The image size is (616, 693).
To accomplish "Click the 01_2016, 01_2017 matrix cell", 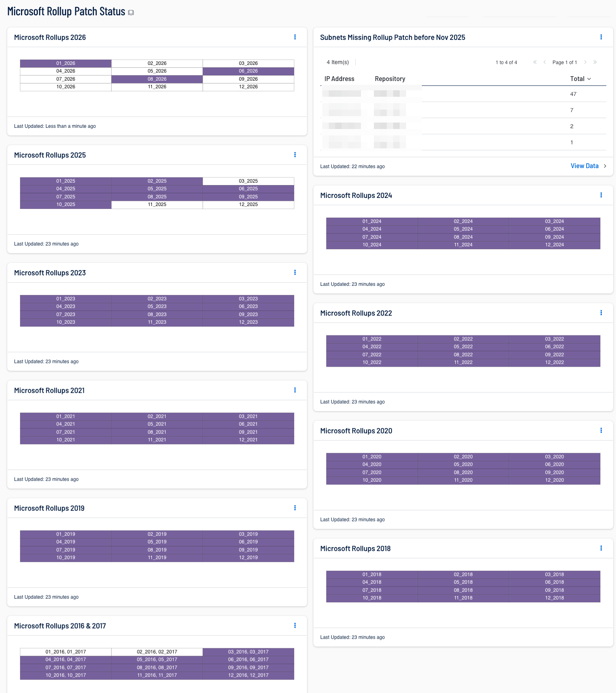I will 66,652.
